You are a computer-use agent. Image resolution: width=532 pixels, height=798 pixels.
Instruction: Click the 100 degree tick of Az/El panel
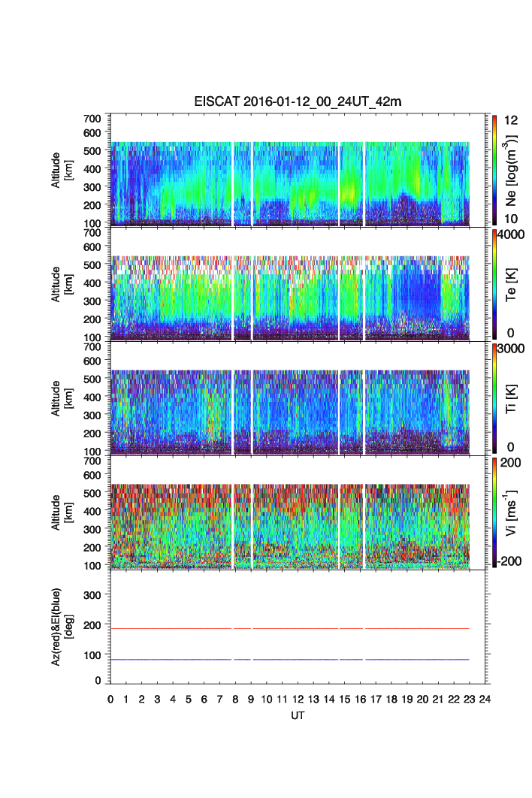point(92,655)
